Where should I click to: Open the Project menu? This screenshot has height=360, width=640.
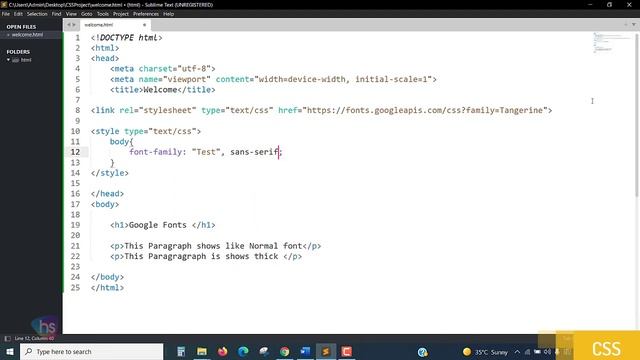(x=121, y=14)
